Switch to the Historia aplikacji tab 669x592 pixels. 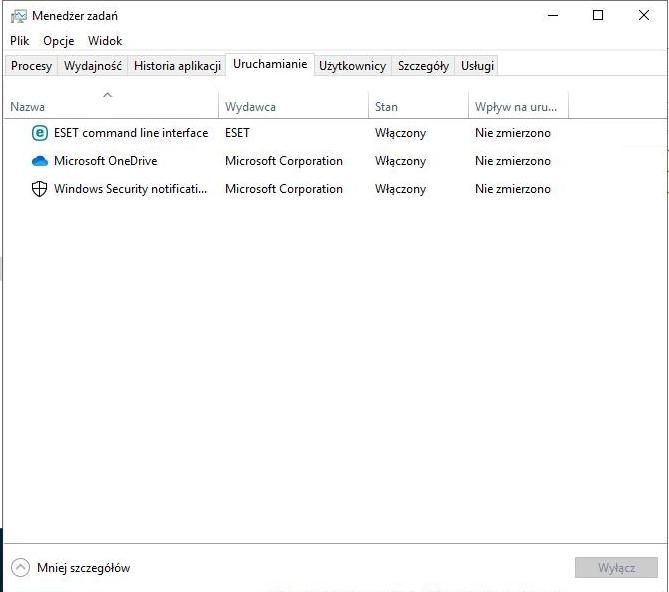[x=177, y=66]
